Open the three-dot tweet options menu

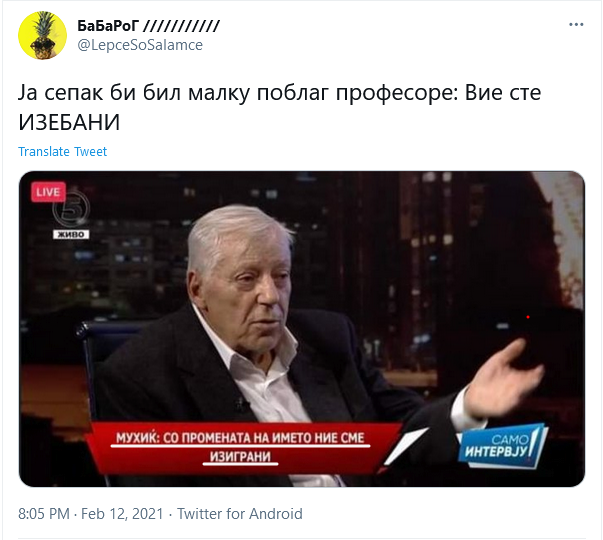(576, 25)
